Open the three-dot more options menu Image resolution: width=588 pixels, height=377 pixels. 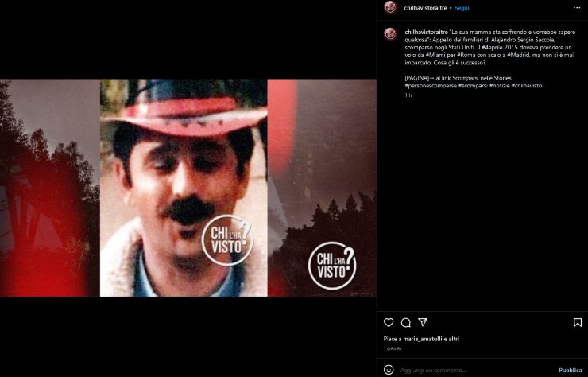click(577, 8)
